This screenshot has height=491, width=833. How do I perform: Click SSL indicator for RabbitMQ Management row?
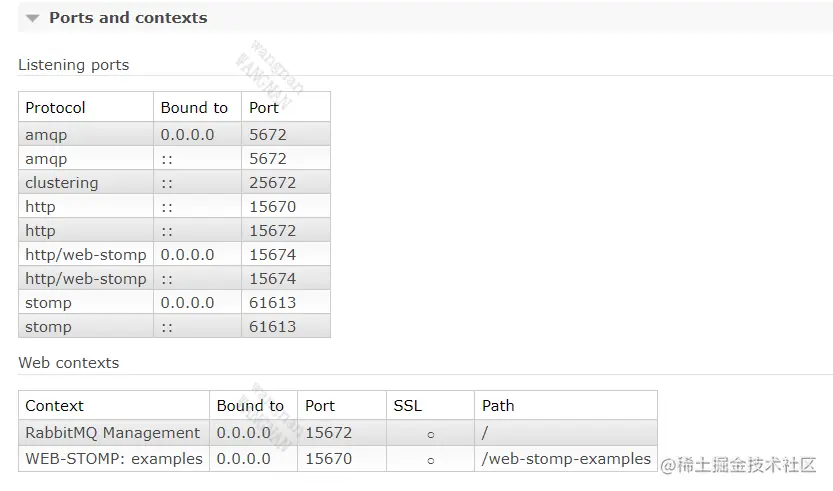click(x=430, y=435)
